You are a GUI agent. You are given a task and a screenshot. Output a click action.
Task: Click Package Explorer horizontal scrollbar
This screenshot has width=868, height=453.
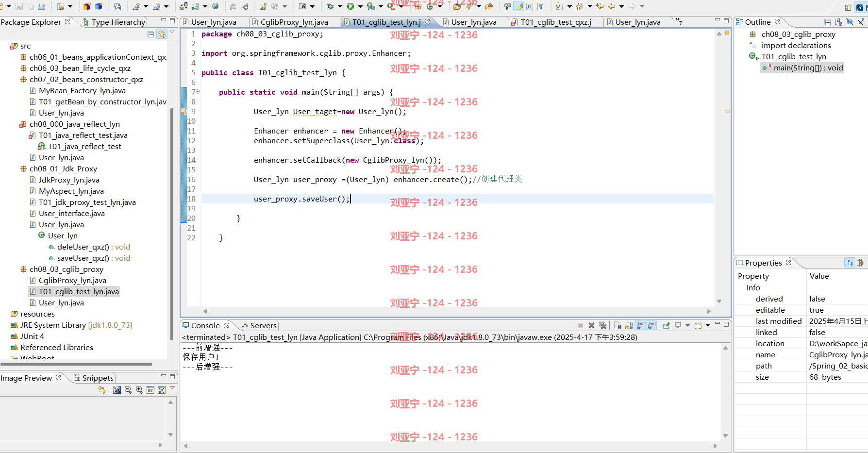pos(77,364)
